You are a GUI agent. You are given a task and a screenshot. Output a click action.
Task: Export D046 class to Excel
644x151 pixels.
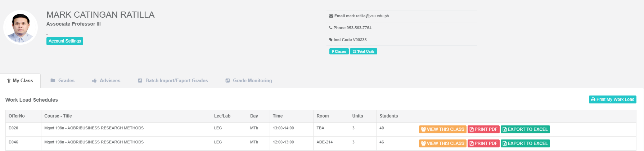point(525,143)
